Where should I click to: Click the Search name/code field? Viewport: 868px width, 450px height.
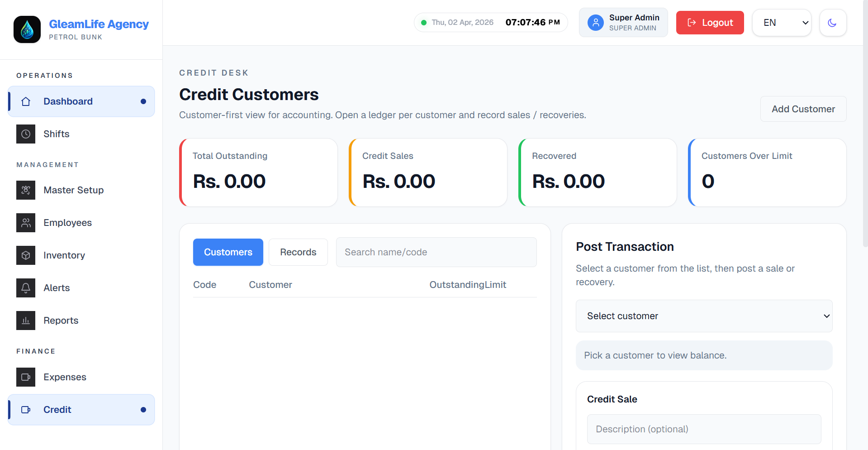(x=436, y=252)
